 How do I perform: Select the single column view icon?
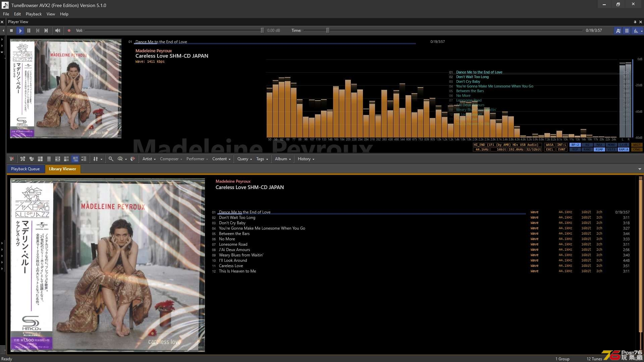(49, 159)
